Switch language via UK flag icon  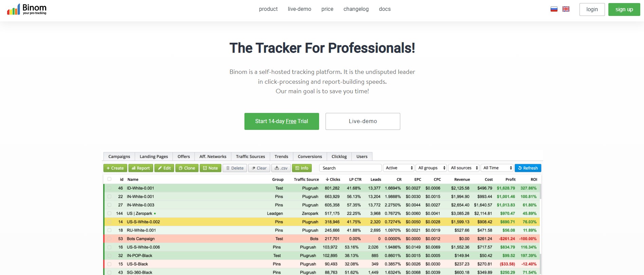pyautogui.click(x=566, y=9)
